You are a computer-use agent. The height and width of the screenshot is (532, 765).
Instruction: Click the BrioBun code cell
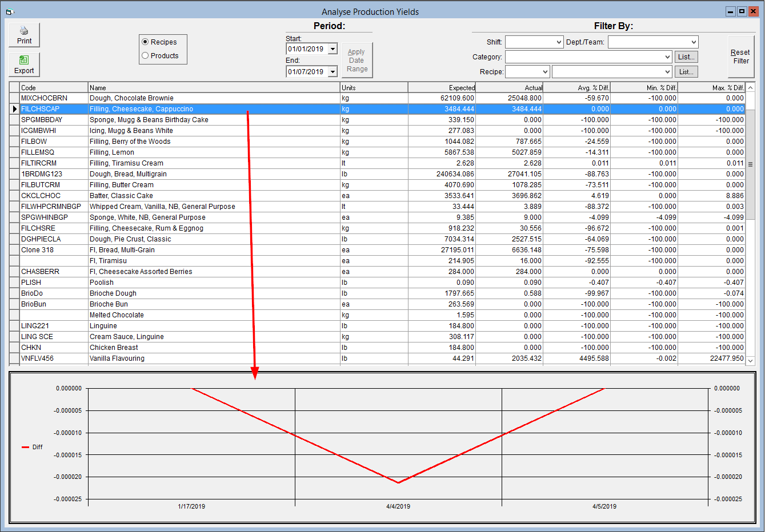[54, 304]
